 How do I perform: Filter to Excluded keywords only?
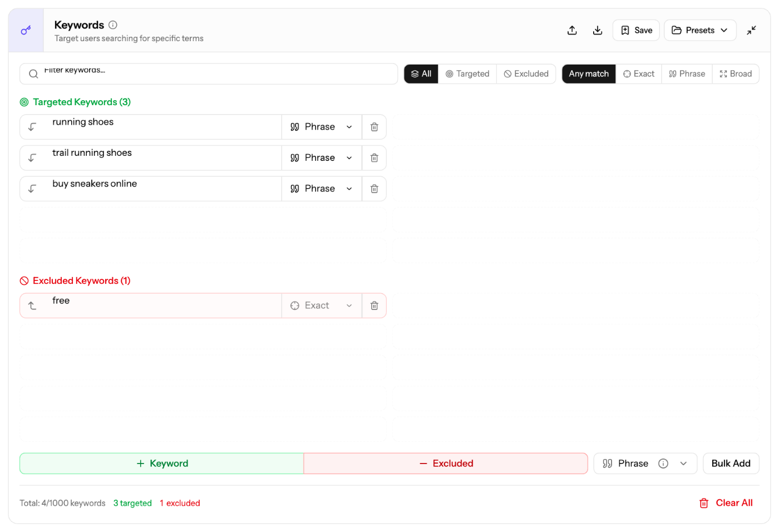(526, 73)
